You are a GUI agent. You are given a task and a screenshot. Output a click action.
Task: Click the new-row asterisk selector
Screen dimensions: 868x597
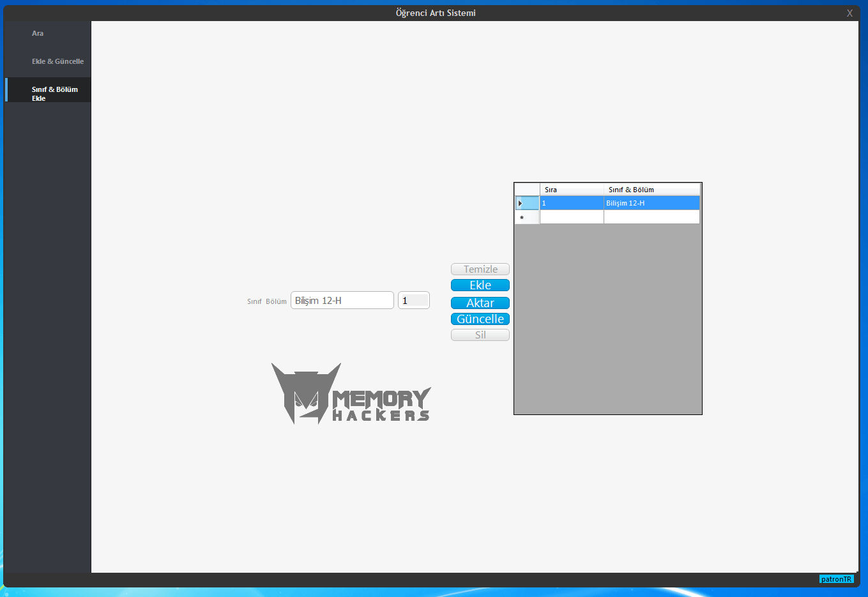tap(527, 217)
